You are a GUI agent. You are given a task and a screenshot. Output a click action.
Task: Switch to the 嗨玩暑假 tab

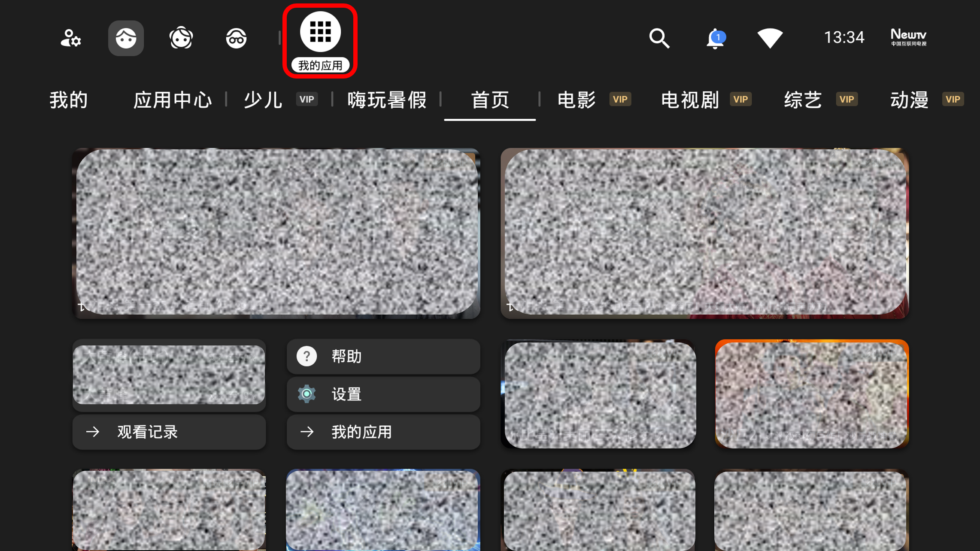tap(387, 100)
